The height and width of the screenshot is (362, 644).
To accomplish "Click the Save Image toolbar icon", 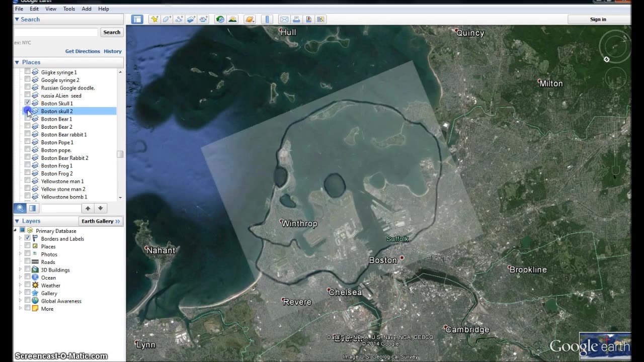I will point(308,19).
